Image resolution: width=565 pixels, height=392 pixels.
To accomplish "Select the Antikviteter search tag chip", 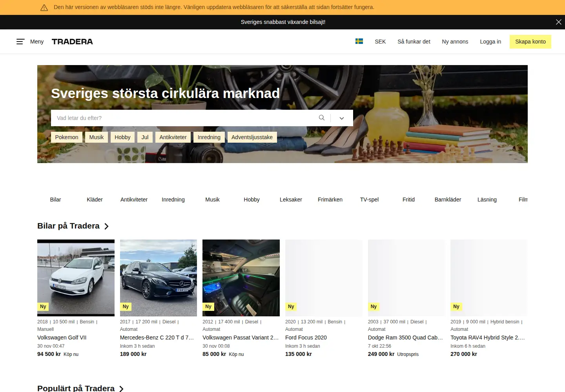I will (173, 137).
